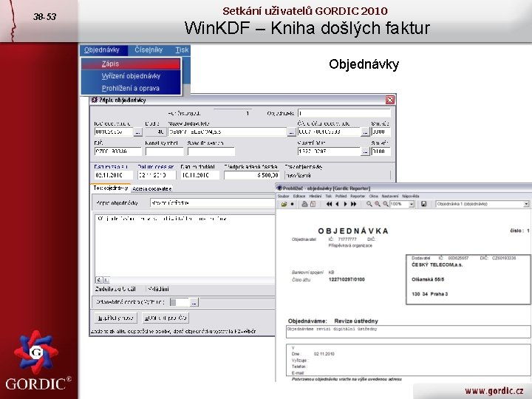Screen dimensions: 532x399
Task: Choose Vyřízení objednávky menu entry
Action: [x=131, y=76]
